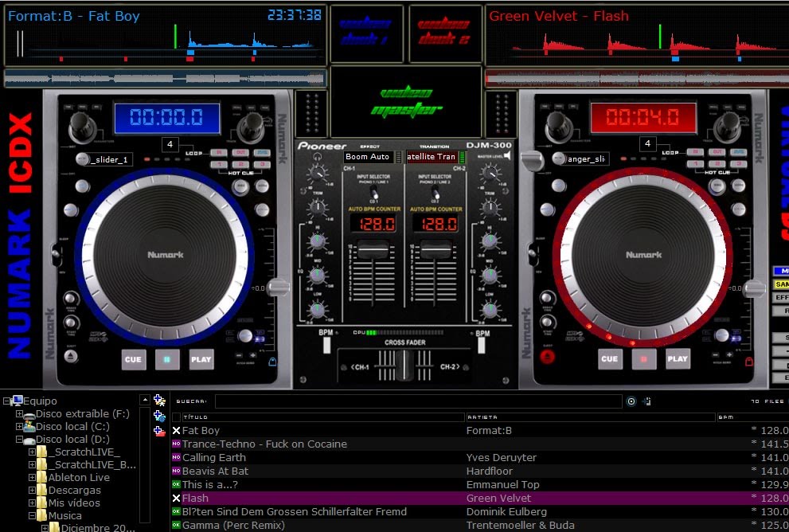Open the Boom Auto effect selector
The height and width of the screenshot is (532, 789).
(x=369, y=157)
